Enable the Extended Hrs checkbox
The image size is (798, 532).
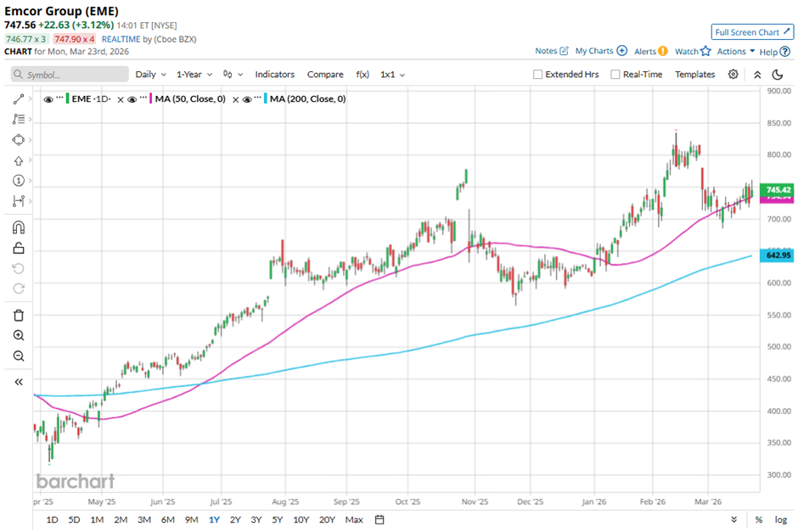click(538, 75)
